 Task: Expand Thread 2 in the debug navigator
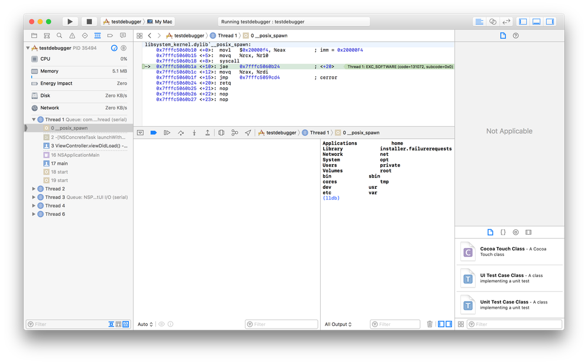pos(34,189)
